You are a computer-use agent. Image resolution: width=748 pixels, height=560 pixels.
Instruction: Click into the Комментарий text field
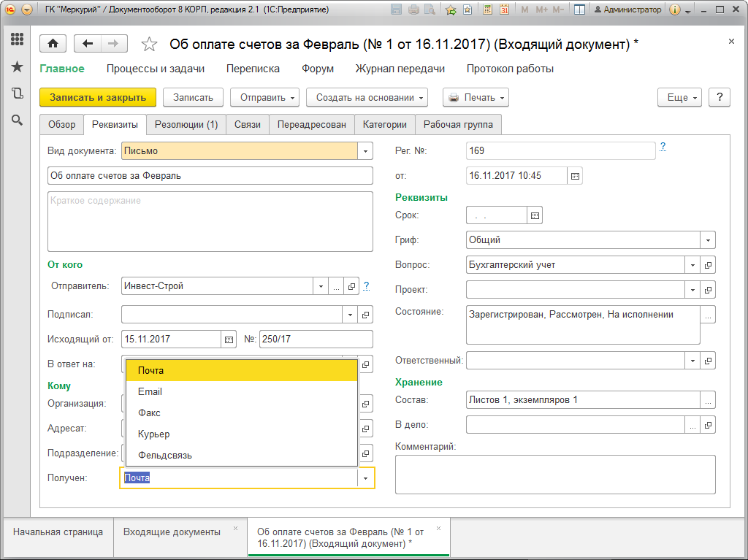pyautogui.click(x=555, y=475)
